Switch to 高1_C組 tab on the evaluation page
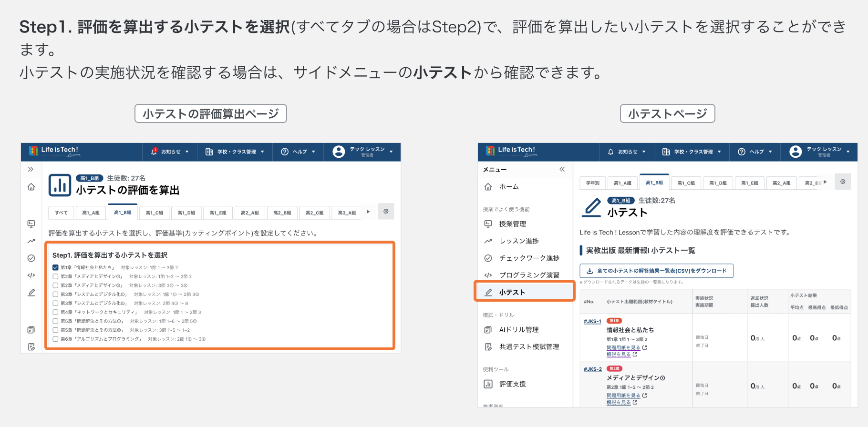This screenshot has width=868, height=427. (154, 213)
